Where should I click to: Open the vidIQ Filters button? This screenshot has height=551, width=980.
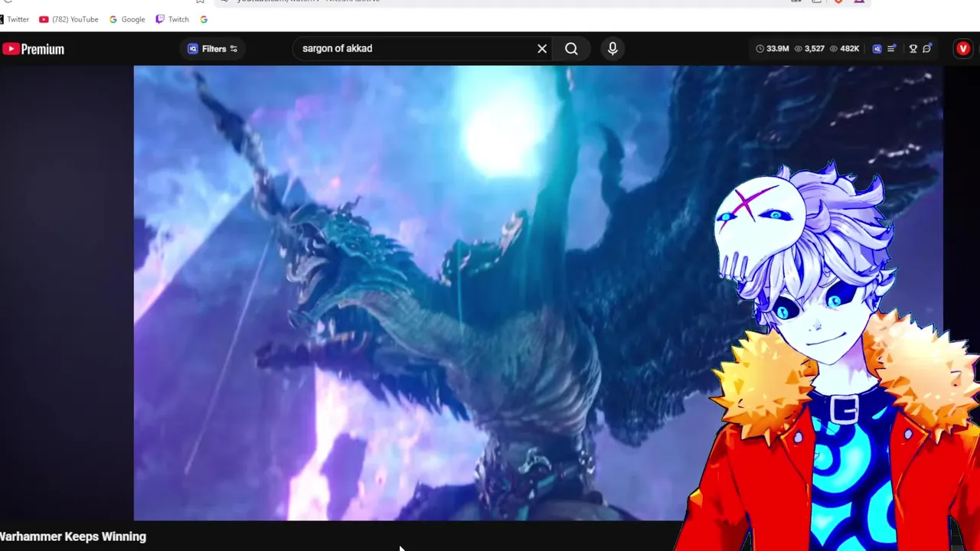point(213,49)
